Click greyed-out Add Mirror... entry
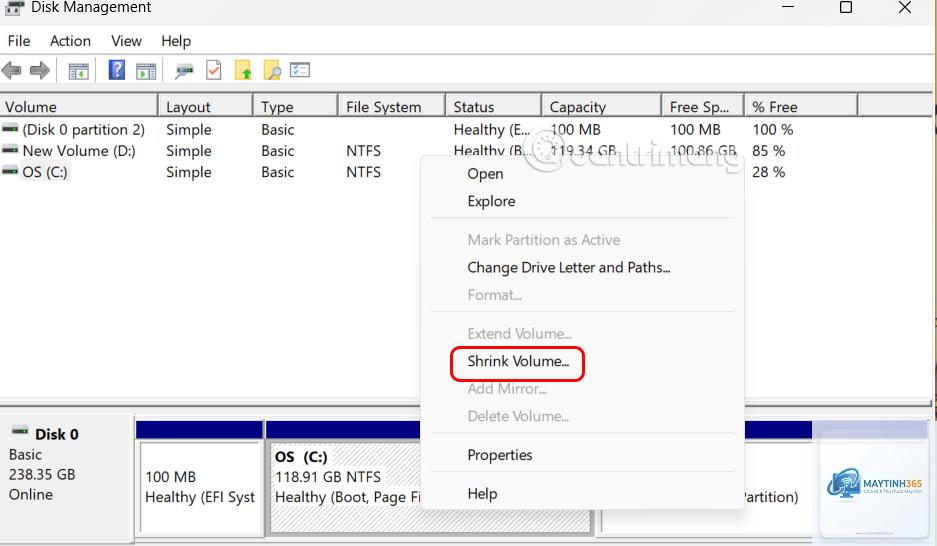937x546 pixels. (507, 389)
